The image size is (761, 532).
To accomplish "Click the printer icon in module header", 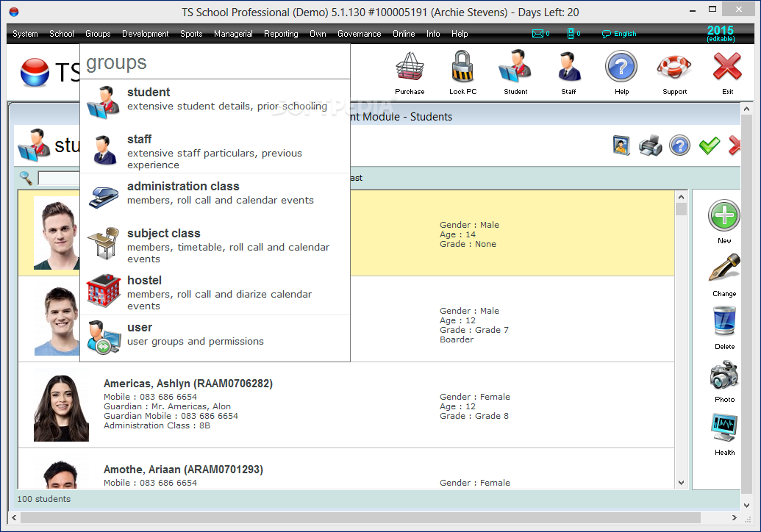I will coord(651,145).
